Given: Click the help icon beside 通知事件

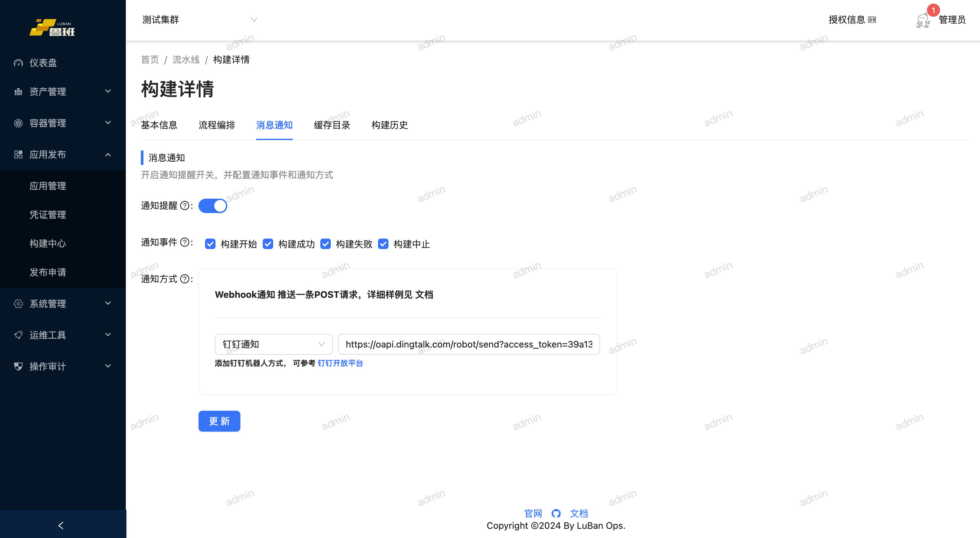Looking at the screenshot, I should (184, 242).
